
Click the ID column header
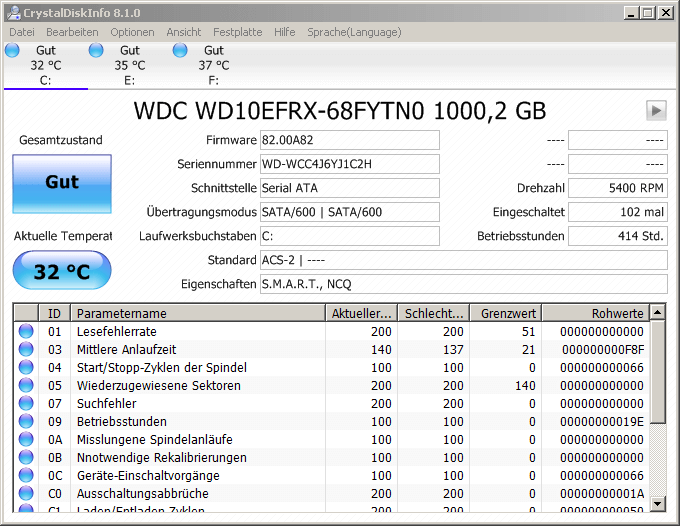pos(55,313)
